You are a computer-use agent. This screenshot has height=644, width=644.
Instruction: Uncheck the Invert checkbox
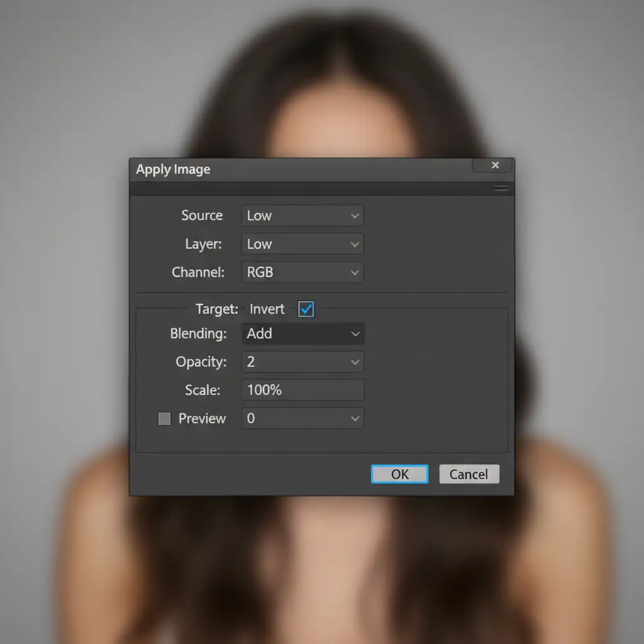[306, 309]
